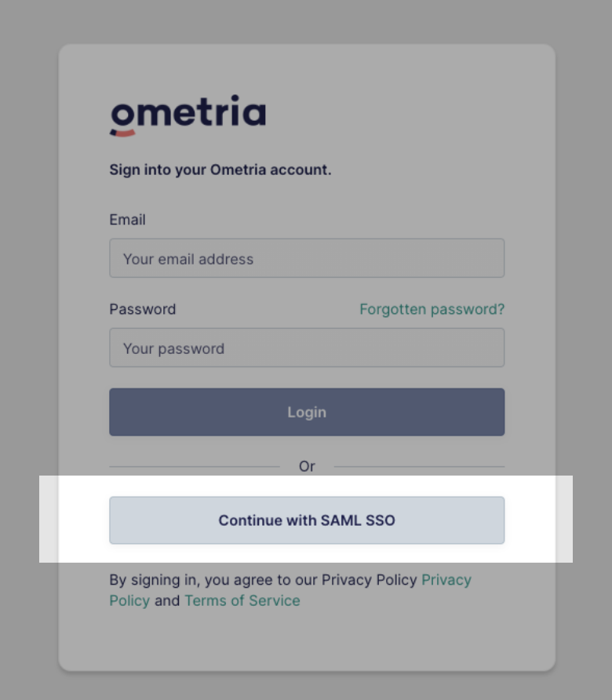Click the green word Policy on second line
This screenshot has height=700, width=612.
click(129, 600)
